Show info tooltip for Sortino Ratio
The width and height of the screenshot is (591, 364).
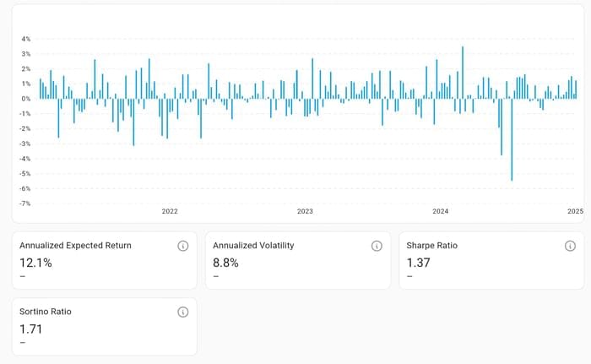coord(183,312)
